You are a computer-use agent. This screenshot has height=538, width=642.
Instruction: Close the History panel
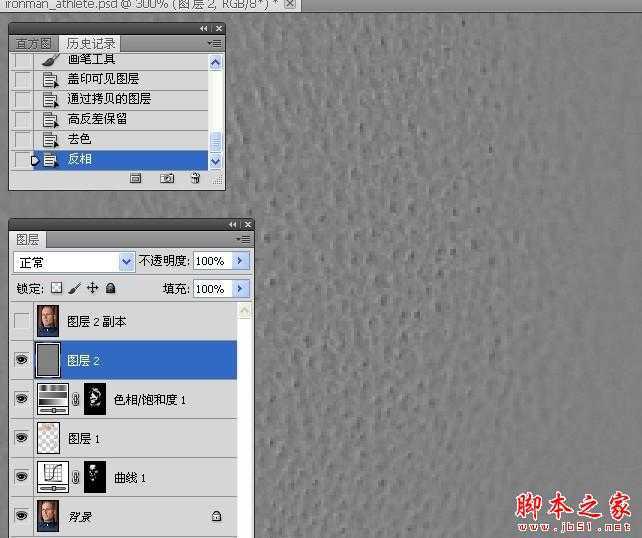[x=219, y=28]
